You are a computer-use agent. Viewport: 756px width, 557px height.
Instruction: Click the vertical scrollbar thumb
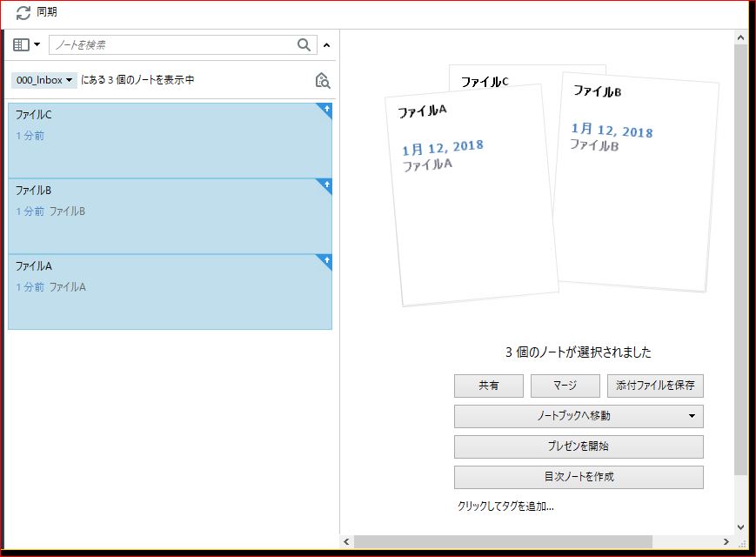(x=740, y=259)
